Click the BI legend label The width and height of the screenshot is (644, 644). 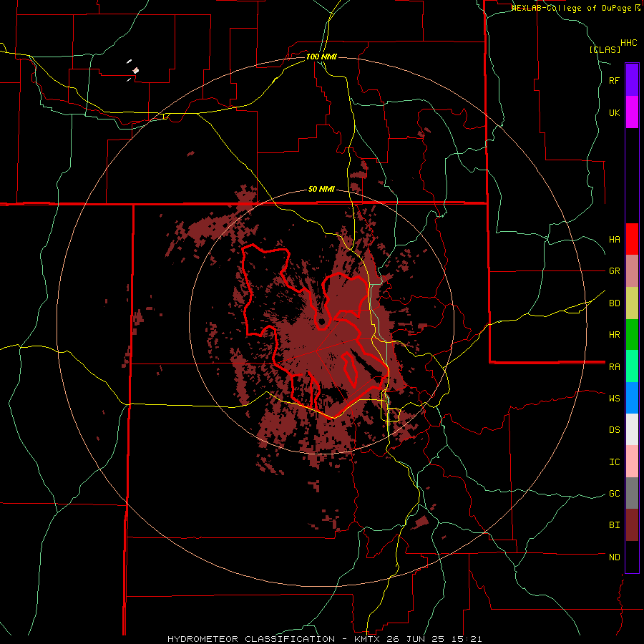coord(615,525)
